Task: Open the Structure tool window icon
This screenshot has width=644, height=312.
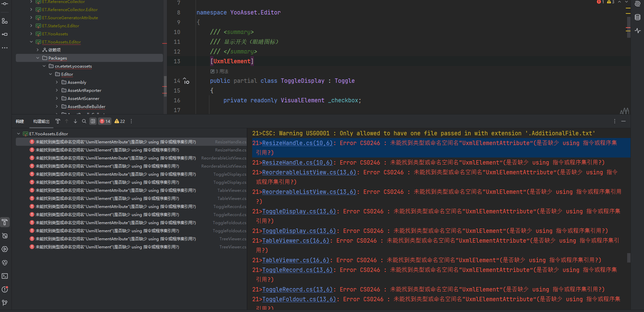Action: [5, 21]
